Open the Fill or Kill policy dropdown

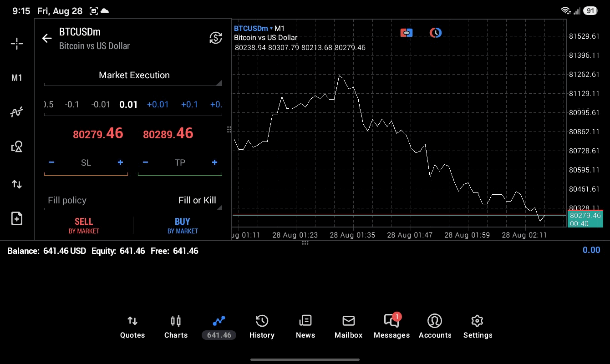click(x=133, y=200)
